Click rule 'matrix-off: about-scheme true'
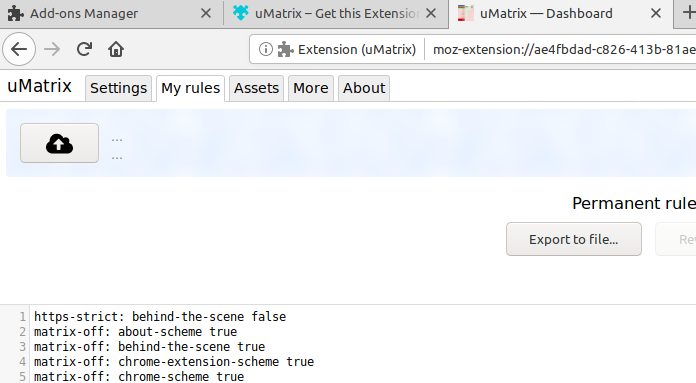The height and width of the screenshot is (383, 696). click(x=135, y=332)
